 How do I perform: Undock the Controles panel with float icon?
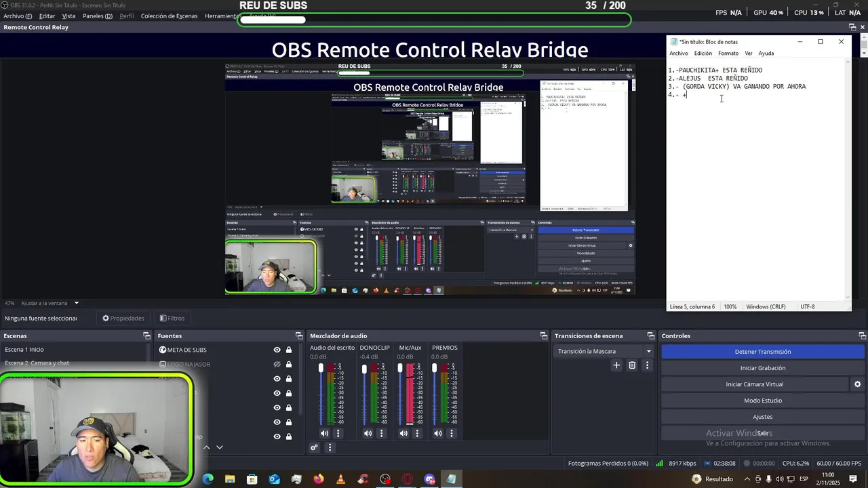pos(862,336)
